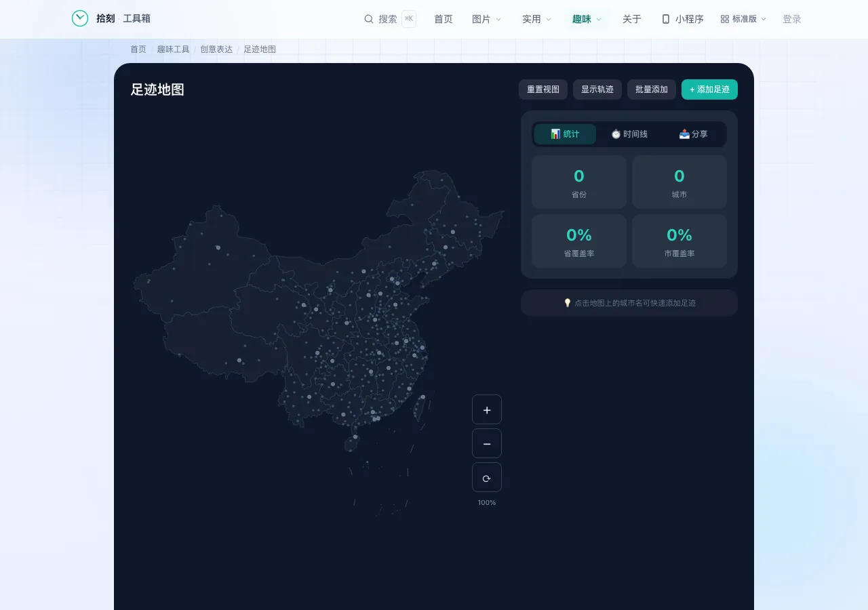Expand the 实用 menu dropdown
The image size is (868, 610).
coord(537,19)
